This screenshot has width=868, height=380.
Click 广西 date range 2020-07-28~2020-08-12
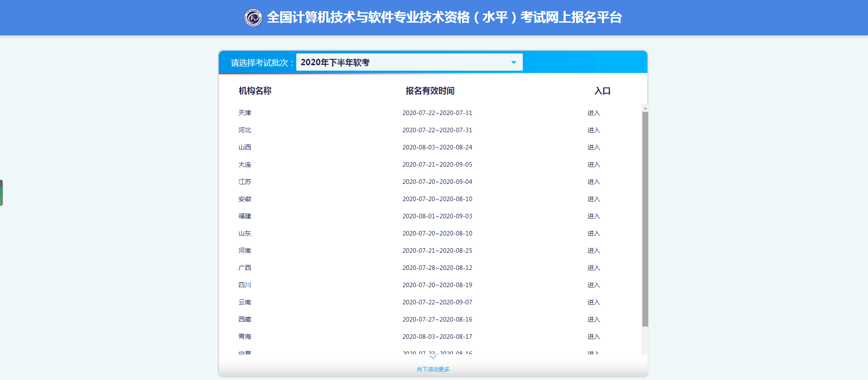[x=437, y=268]
